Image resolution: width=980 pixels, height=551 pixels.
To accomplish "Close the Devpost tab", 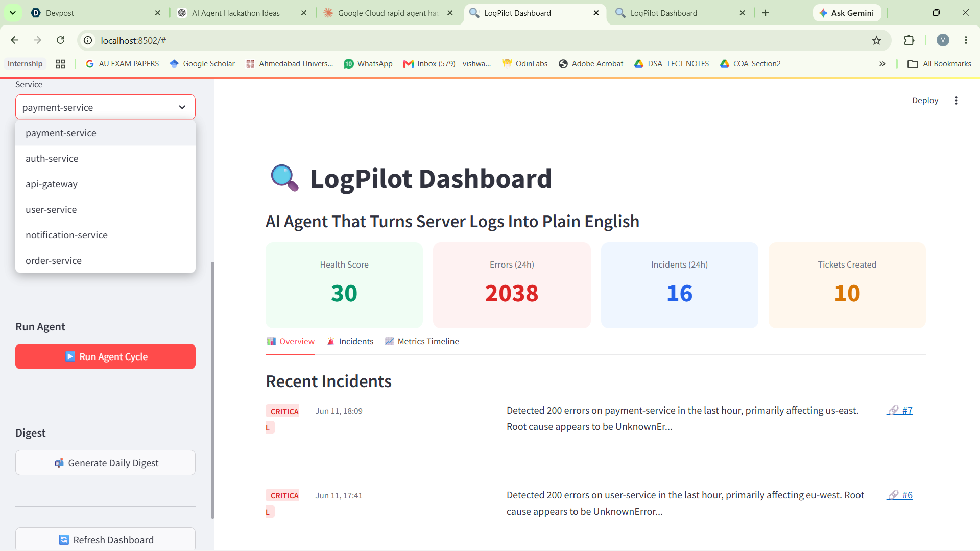I will pyautogui.click(x=157, y=13).
